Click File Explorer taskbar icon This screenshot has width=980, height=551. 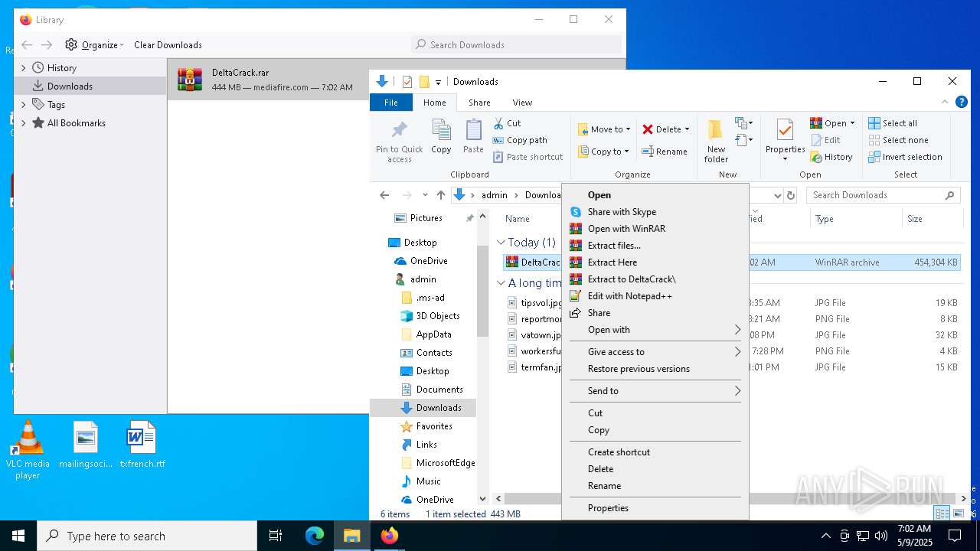tap(352, 536)
